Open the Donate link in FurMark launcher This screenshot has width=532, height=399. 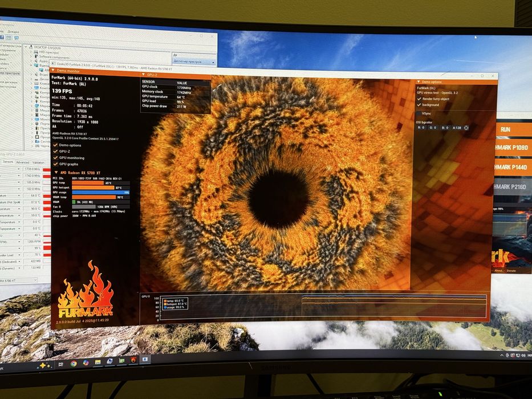tap(511, 271)
